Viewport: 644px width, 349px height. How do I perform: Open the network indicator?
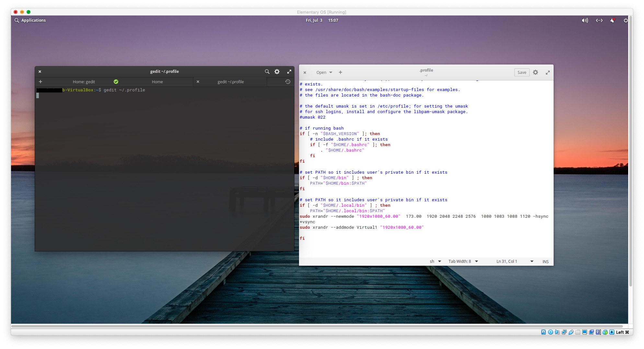click(x=599, y=20)
